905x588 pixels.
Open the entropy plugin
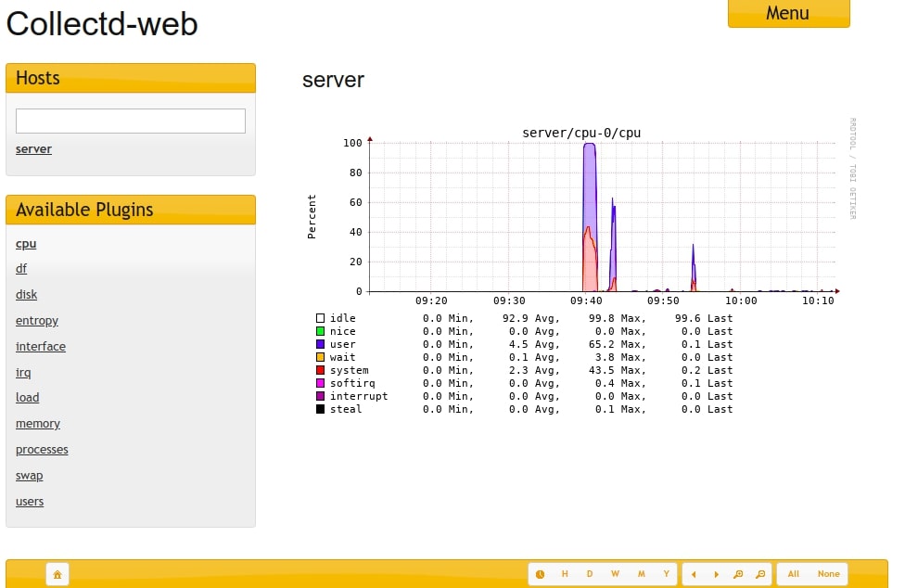coord(37,320)
